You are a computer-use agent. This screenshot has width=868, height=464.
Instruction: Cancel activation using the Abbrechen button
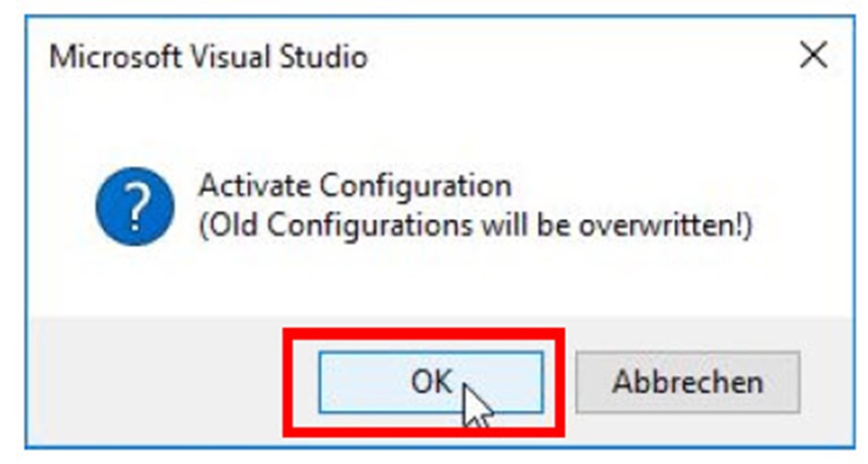(x=687, y=382)
